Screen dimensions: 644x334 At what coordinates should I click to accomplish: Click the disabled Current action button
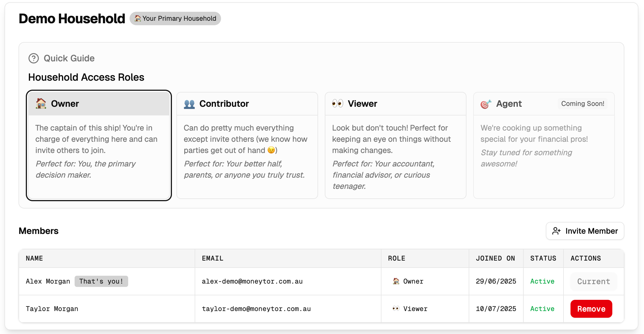tap(594, 281)
